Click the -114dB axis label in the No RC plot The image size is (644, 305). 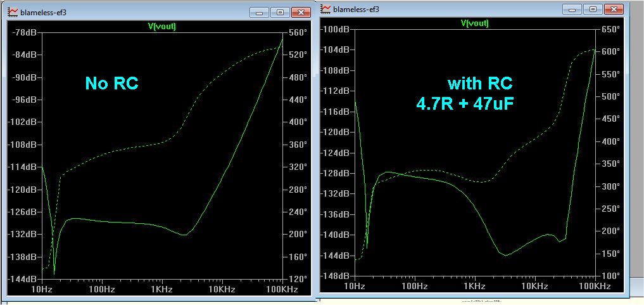[x=23, y=167]
